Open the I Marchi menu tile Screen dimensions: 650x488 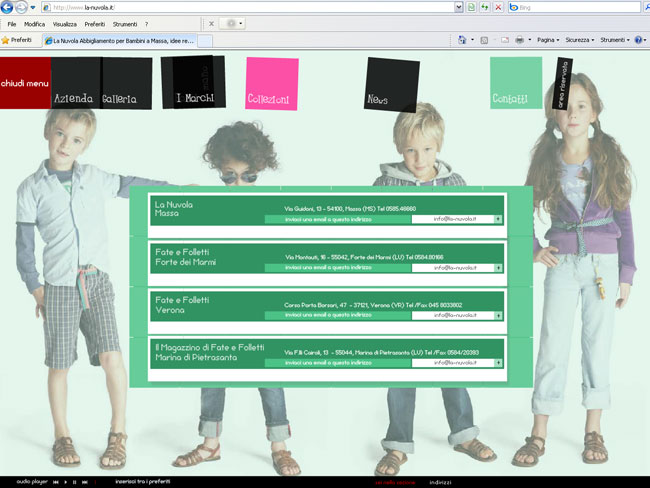(194, 82)
